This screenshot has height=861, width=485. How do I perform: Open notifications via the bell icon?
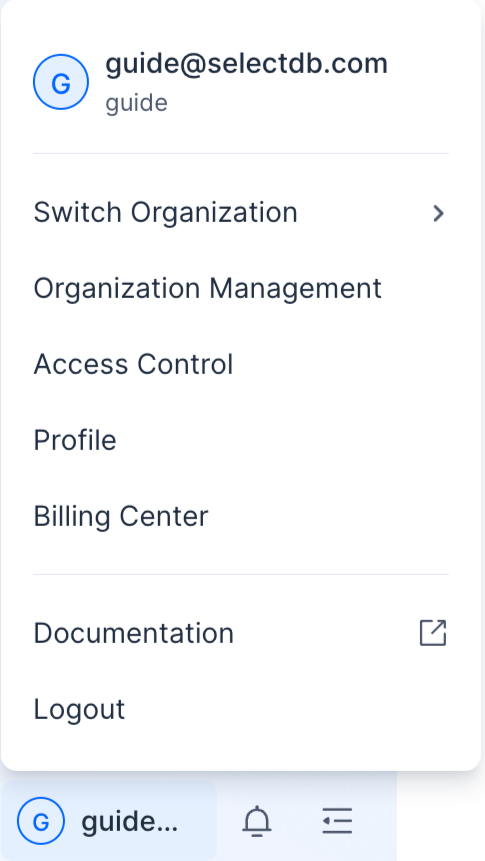257,821
